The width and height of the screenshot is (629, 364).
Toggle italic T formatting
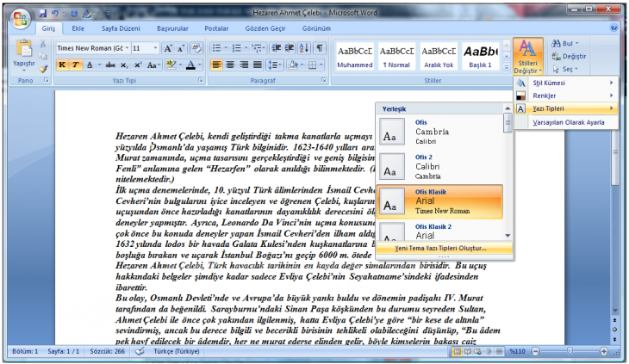pyautogui.click(x=76, y=65)
